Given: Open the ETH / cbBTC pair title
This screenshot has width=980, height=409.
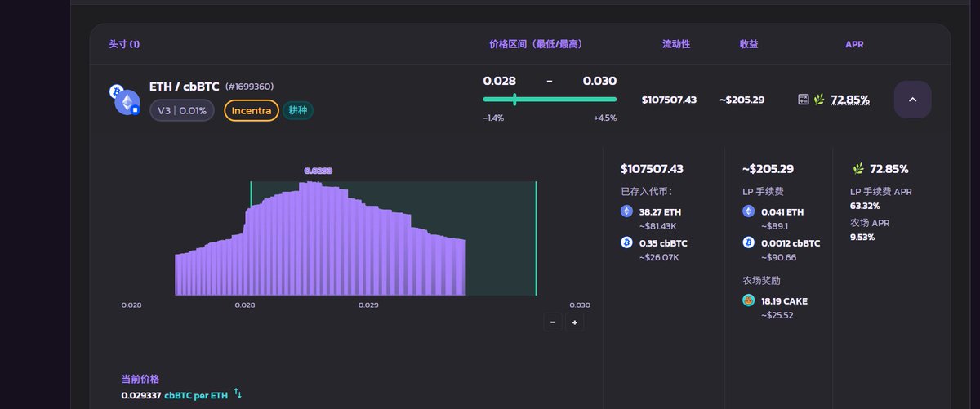Looking at the screenshot, I should (x=185, y=87).
